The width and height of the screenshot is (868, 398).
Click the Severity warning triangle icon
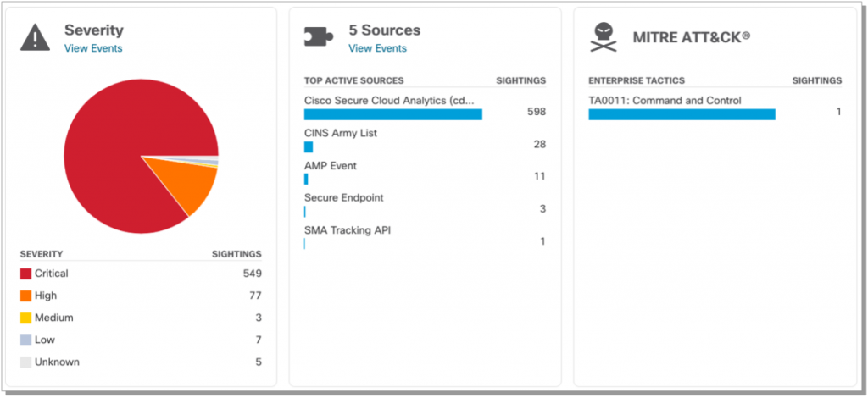(35, 38)
